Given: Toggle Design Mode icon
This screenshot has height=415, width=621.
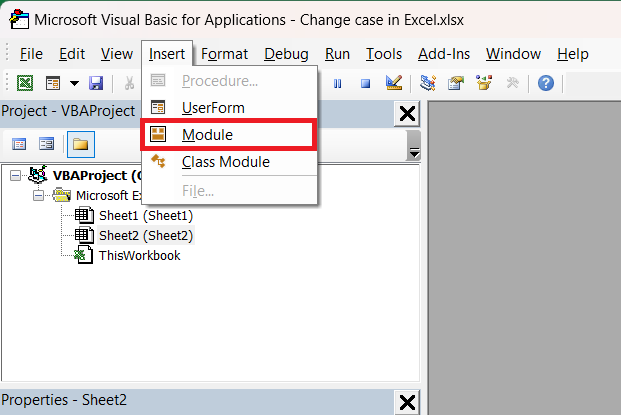Looking at the screenshot, I should coord(394,83).
